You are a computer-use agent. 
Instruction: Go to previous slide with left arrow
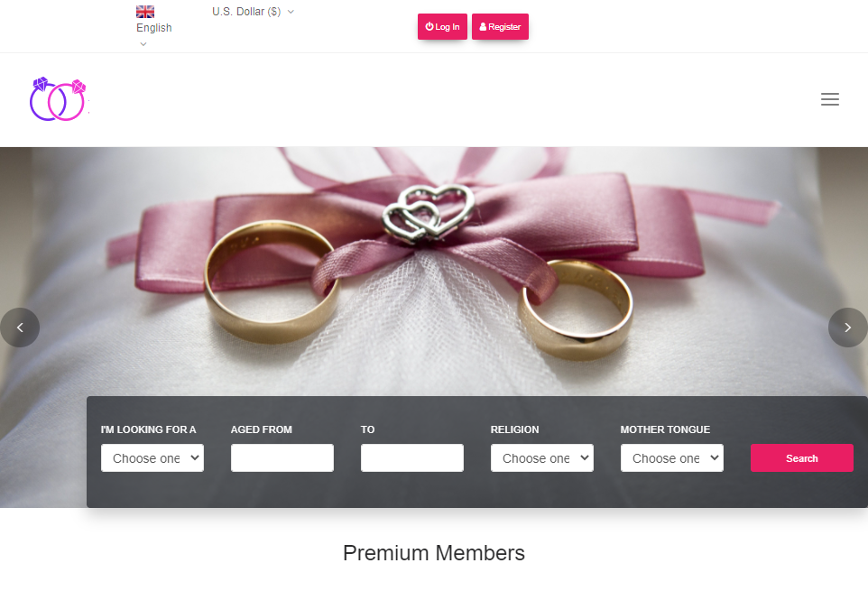pos(20,328)
